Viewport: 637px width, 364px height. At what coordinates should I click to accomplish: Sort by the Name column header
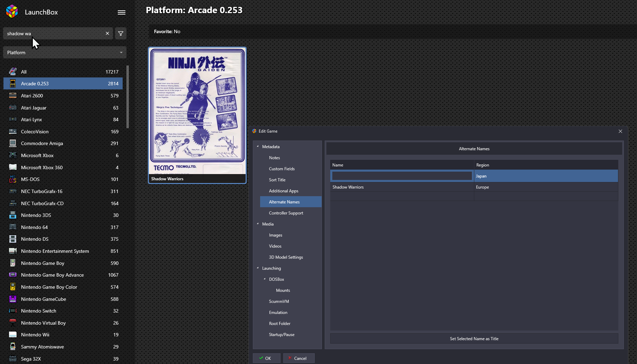click(402, 165)
